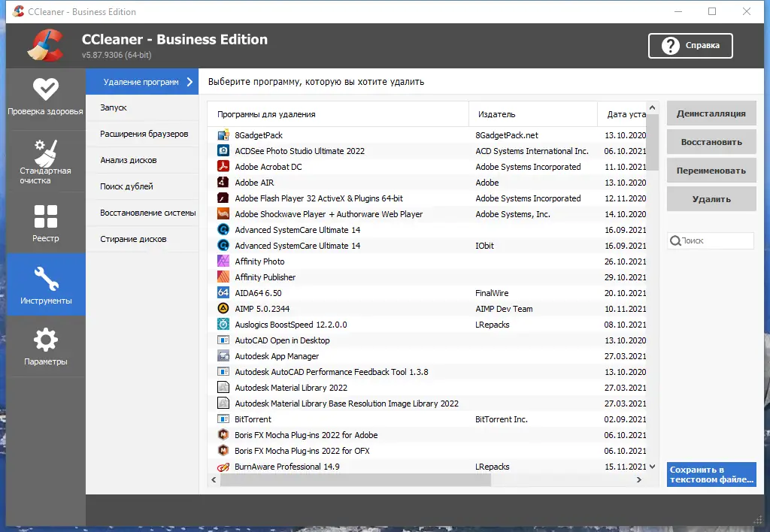
Task: Click the Autodesk Material Library 2022 icon
Action: point(223,387)
